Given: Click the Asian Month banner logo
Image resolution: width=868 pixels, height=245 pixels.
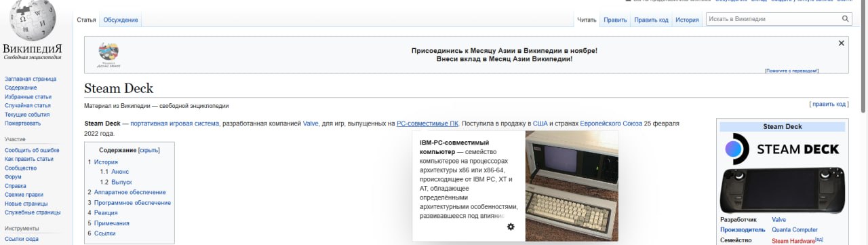Looking at the screenshot, I should click(108, 54).
